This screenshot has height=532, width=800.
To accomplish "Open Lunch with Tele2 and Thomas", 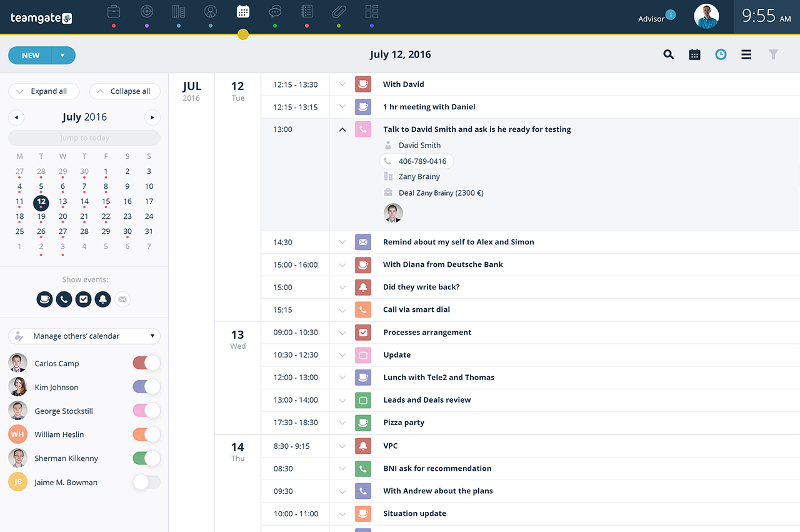I will 439,378.
